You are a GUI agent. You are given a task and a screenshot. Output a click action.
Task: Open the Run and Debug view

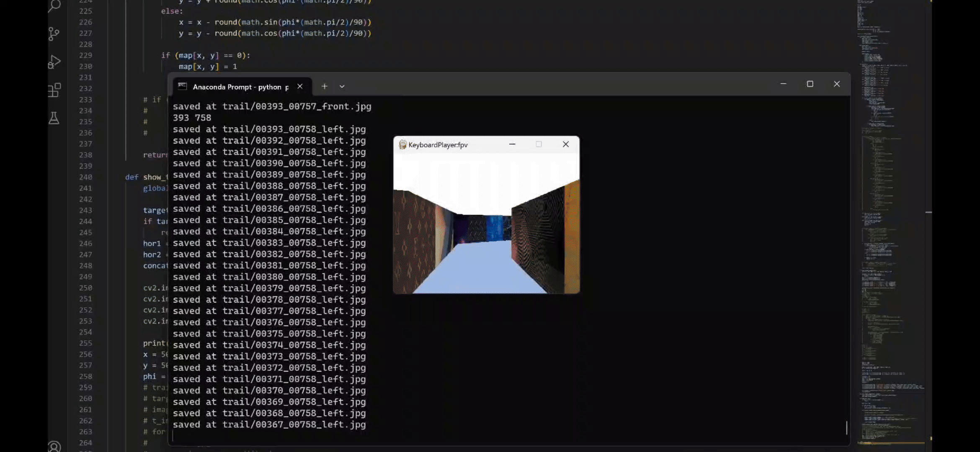[54, 62]
